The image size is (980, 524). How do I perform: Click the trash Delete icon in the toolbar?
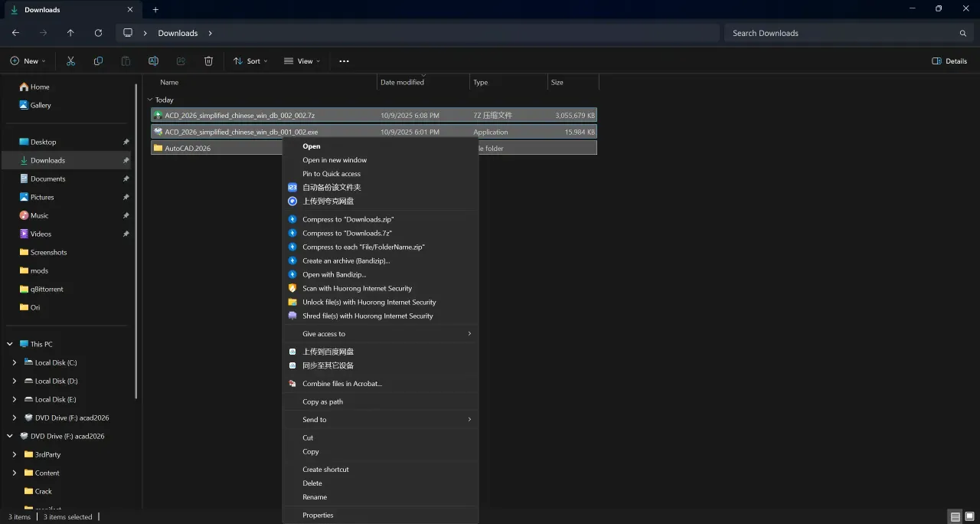pos(208,61)
